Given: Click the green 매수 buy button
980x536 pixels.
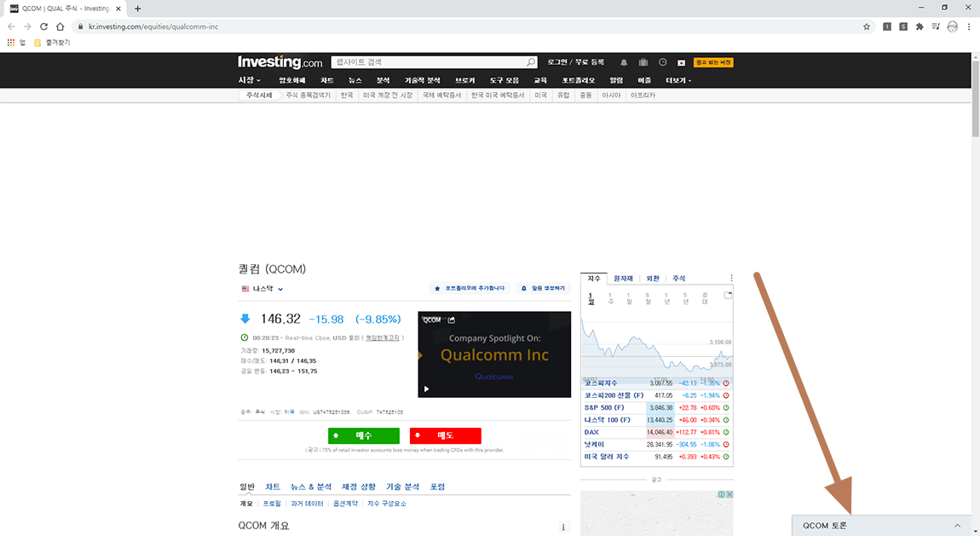Looking at the screenshot, I should (364, 435).
